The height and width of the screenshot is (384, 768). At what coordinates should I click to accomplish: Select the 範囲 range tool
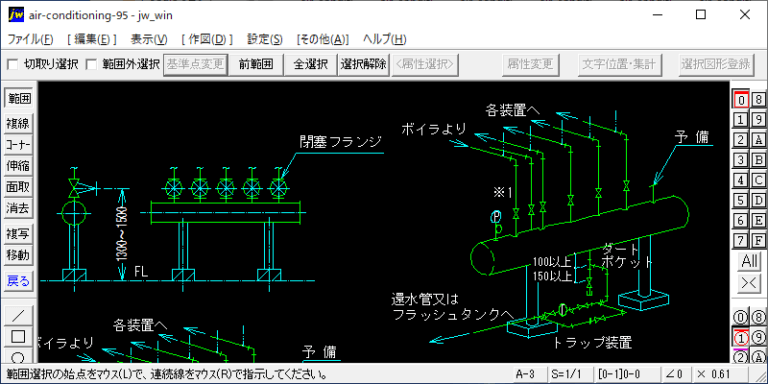click(x=18, y=98)
